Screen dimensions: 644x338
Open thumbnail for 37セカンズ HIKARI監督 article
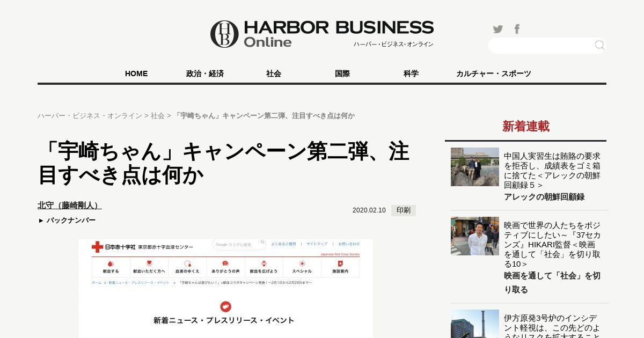tap(475, 236)
